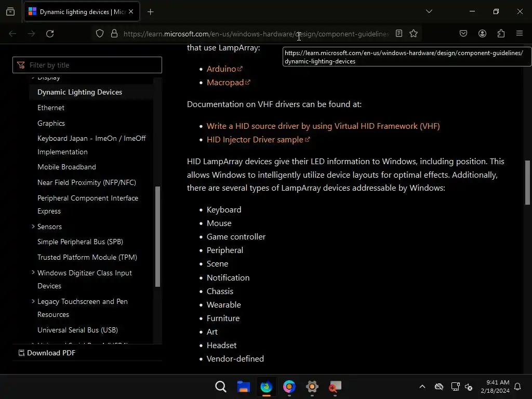532x399 pixels.
Task: Switch to Firefox in the taskbar
Action: click(x=267, y=387)
